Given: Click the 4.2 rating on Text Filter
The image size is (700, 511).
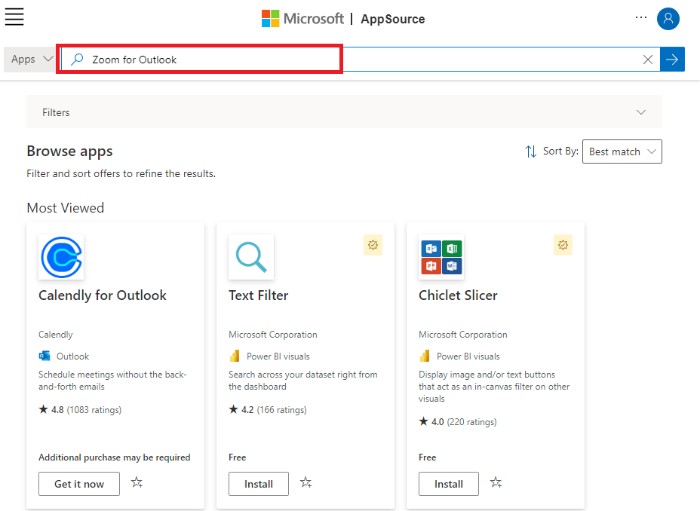Looking at the screenshot, I should [267, 410].
